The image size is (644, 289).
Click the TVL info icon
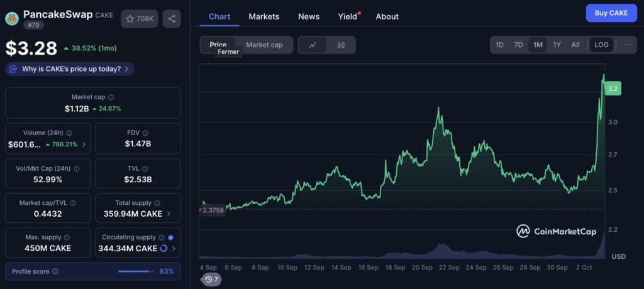[x=145, y=169]
